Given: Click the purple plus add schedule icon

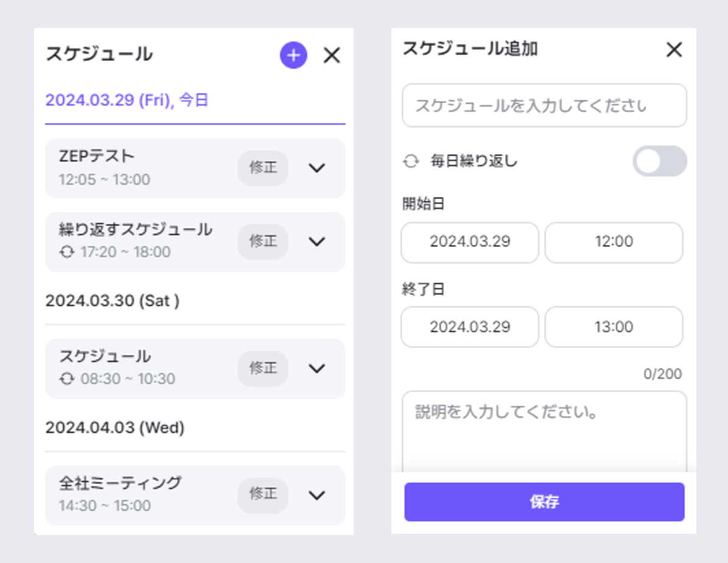Looking at the screenshot, I should [x=293, y=56].
